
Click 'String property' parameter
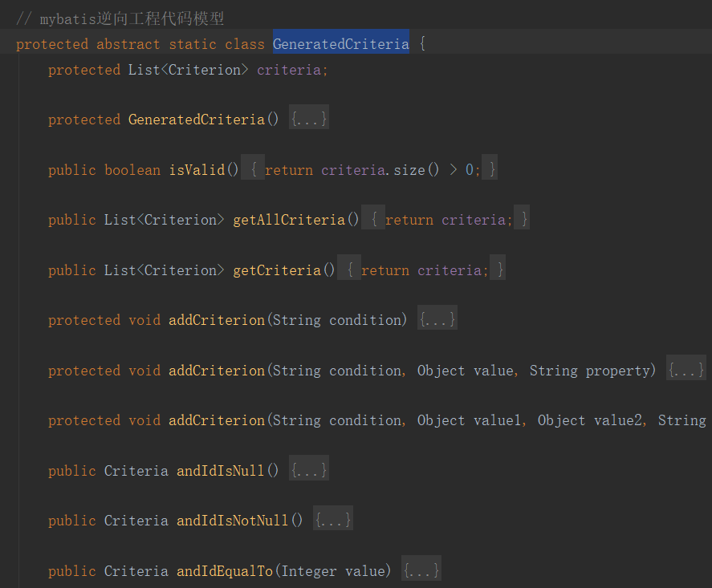(x=590, y=371)
